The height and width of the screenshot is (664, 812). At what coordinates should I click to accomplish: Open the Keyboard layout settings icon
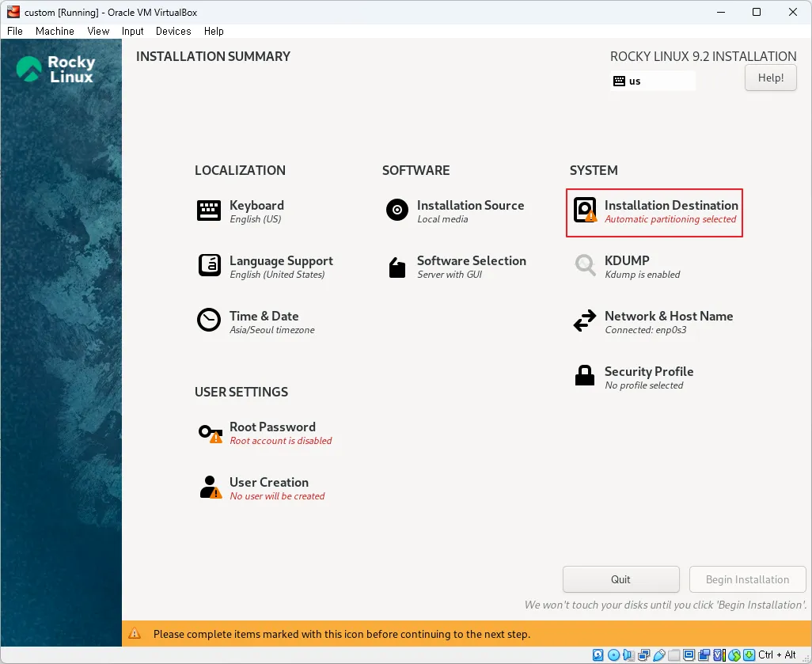point(209,211)
